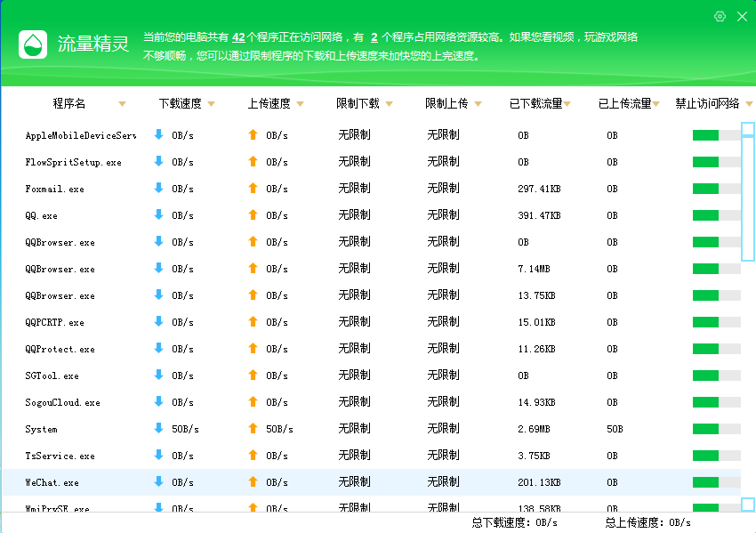The height and width of the screenshot is (533, 756).
Task: Click download arrow icon for Foxmail.exe
Action: [158, 188]
